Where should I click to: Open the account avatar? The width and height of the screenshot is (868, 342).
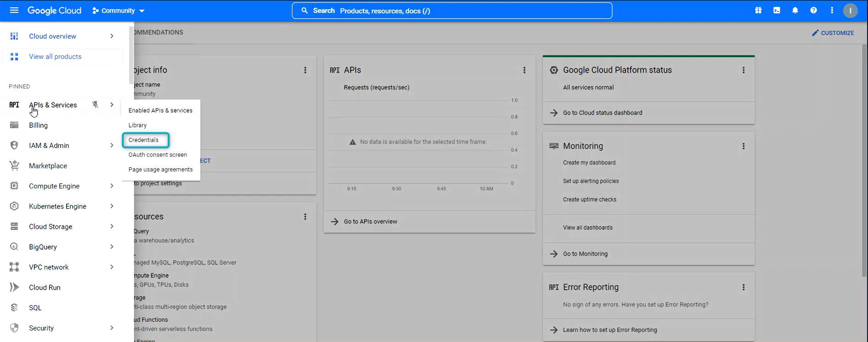[x=850, y=11]
